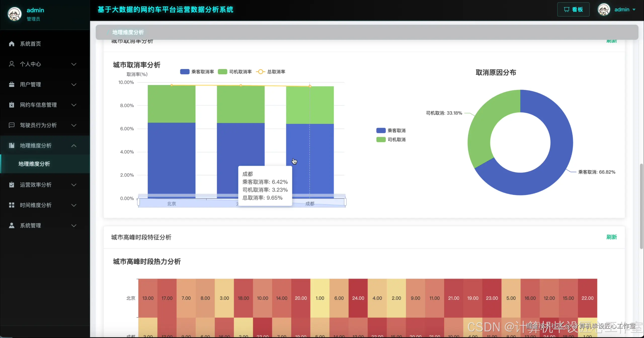The height and width of the screenshot is (338, 644).
Task: Click the grid icon beside 时间维度分析
Action: [x=12, y=205]
